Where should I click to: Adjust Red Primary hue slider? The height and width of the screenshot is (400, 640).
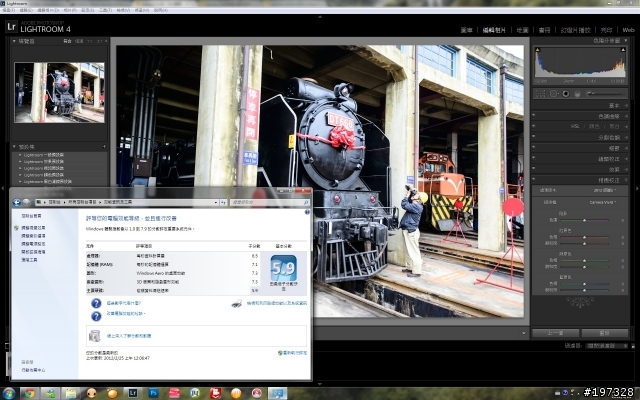point(584,237)
